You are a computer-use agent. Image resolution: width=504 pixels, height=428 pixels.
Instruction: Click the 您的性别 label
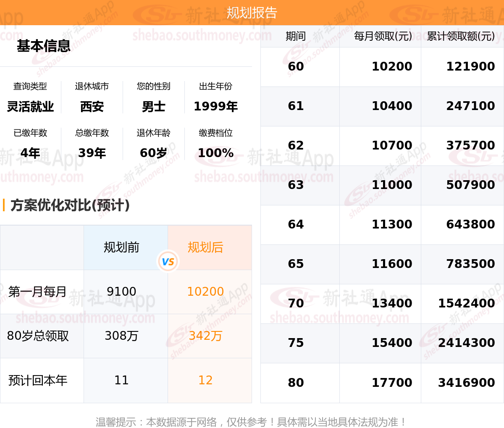coord(154,86)
